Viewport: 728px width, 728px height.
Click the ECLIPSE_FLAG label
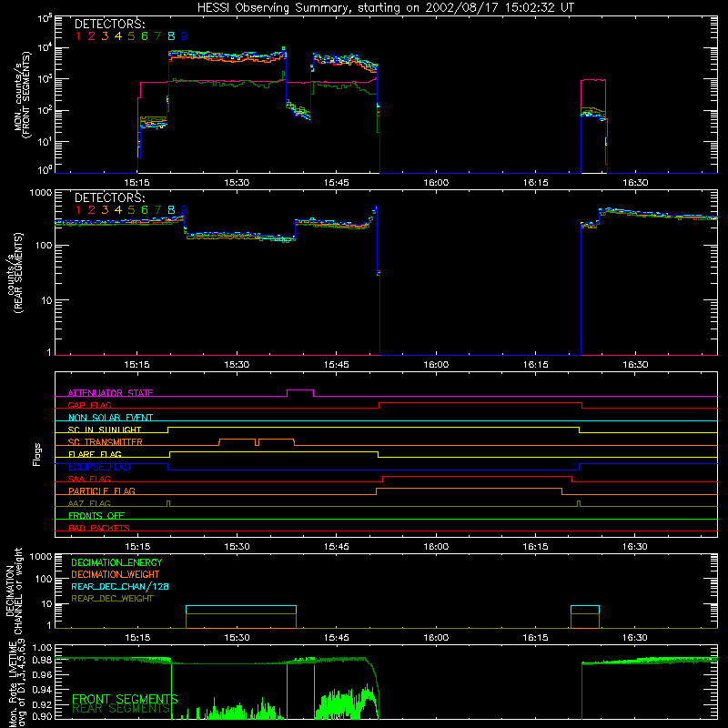pos(99,467)
